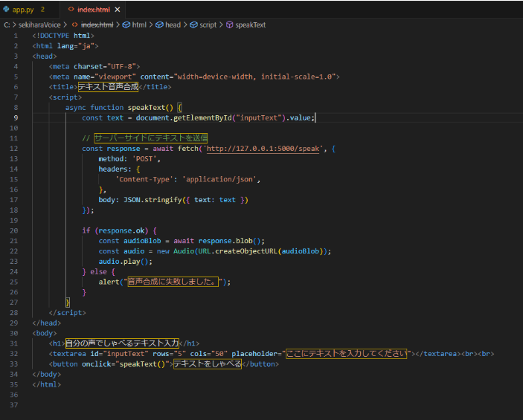The height and width of the screenshot is (420, 523).
Task: Open the C: breadcrumb segment
Action: (x=7, y=25)
